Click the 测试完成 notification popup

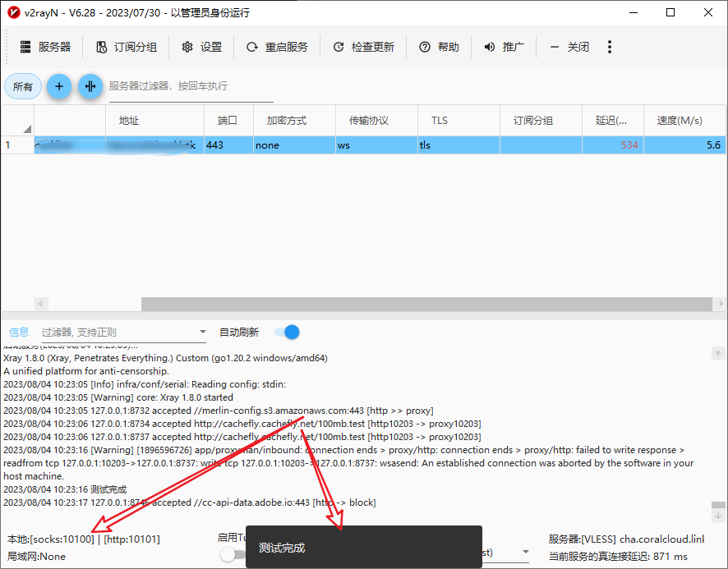coord(363,547)
